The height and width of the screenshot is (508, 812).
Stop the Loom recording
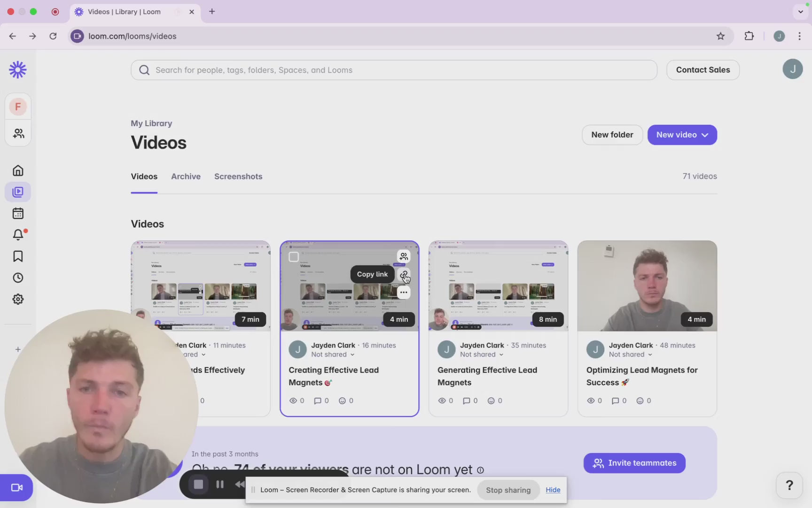[x=198, y=484]
